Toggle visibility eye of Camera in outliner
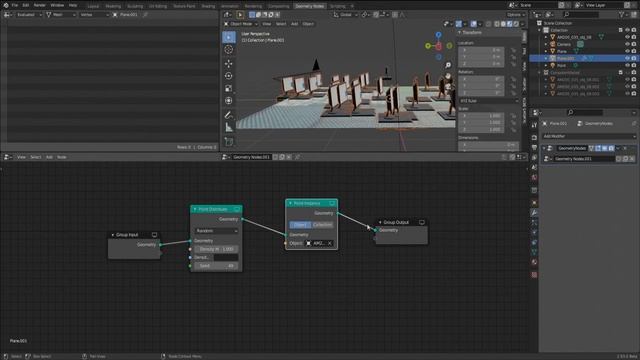 tap(627, 44)
